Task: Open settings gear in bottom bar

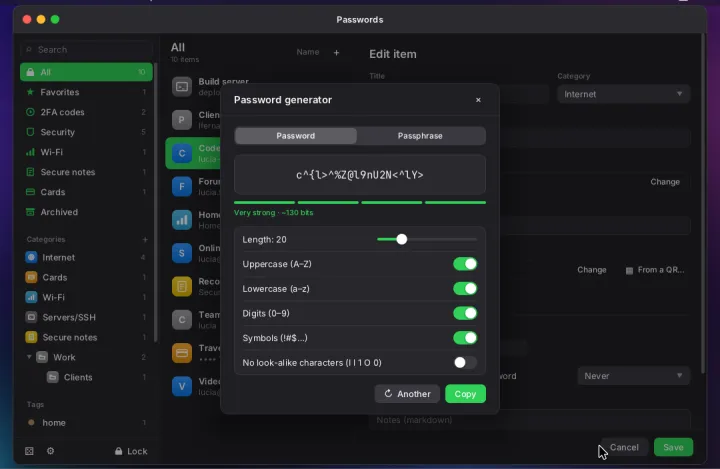Action: [51, 451]
